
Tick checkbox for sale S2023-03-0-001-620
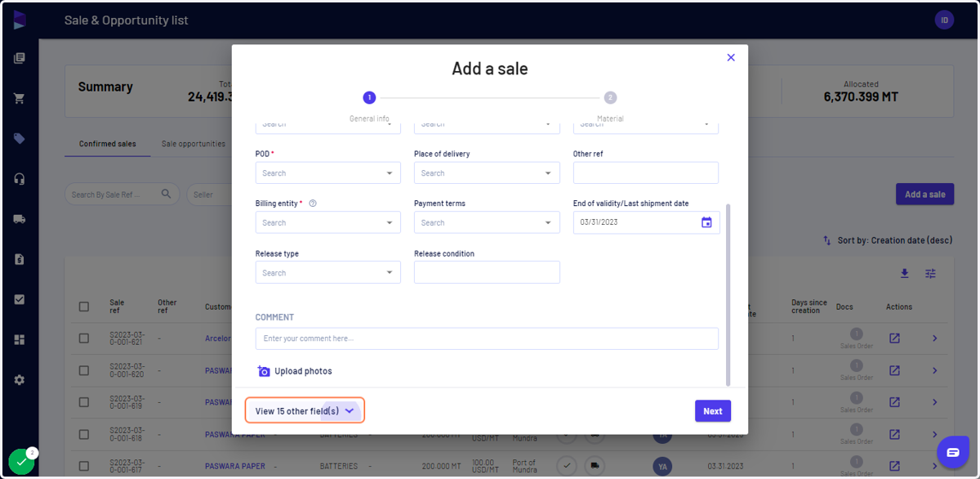point(84,370)
